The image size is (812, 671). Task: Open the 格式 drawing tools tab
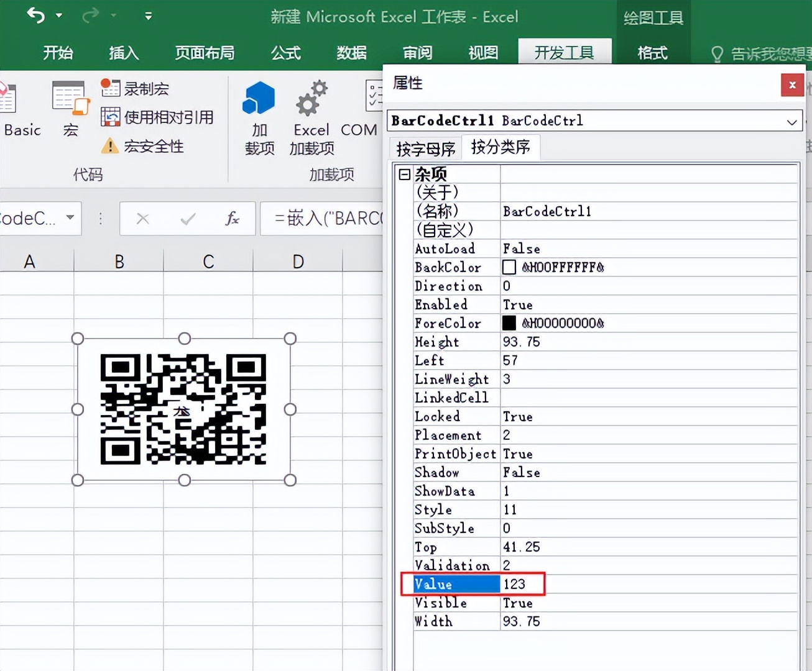(652, 53)
